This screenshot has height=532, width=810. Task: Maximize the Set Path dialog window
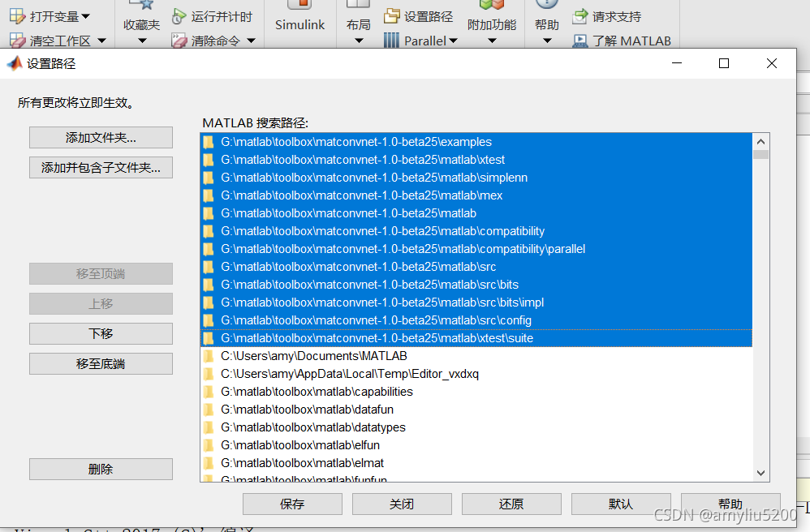tap(724, 63)
